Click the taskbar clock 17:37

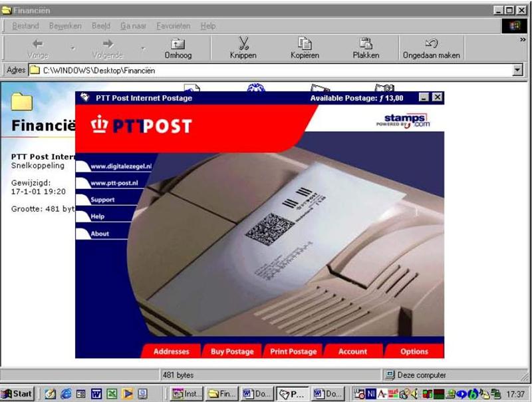(515, 394)
